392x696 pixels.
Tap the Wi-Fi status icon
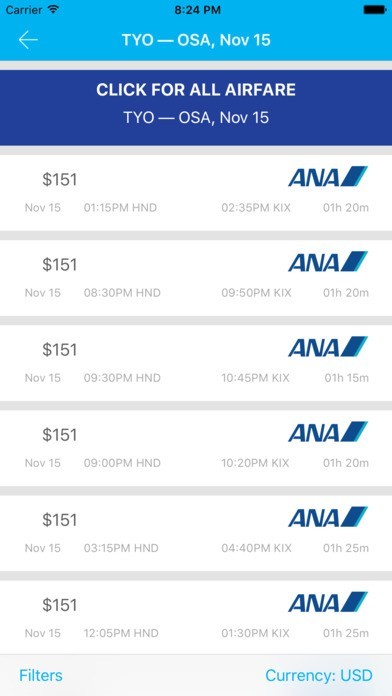(x=53, y=10)
